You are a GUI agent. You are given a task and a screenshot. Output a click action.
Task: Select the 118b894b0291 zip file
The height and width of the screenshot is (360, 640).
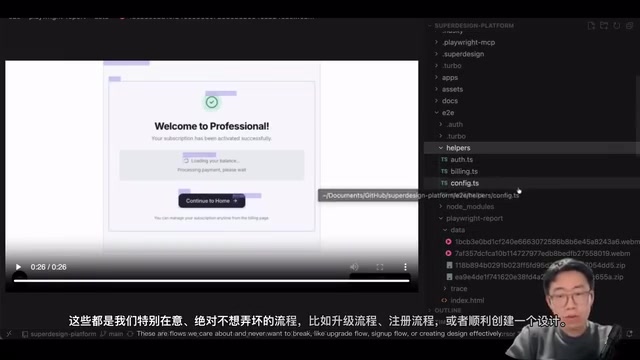tap(540, 265)
